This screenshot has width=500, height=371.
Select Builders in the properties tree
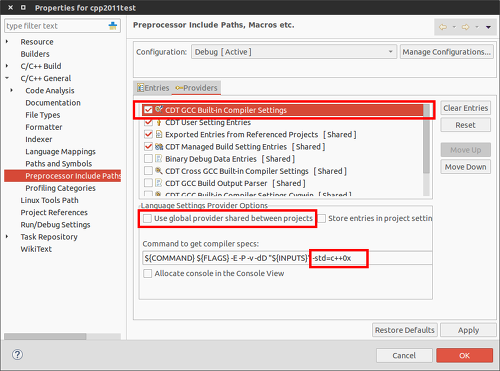pyautogui.click(x=35, y=54)
